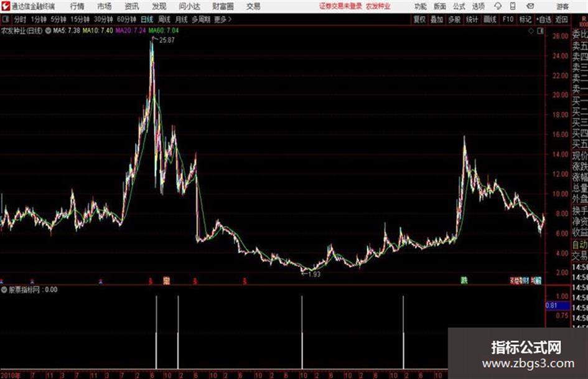588x379 pixels.
Task: Click the 返回 back button
Action: click(x=561, y=19)
